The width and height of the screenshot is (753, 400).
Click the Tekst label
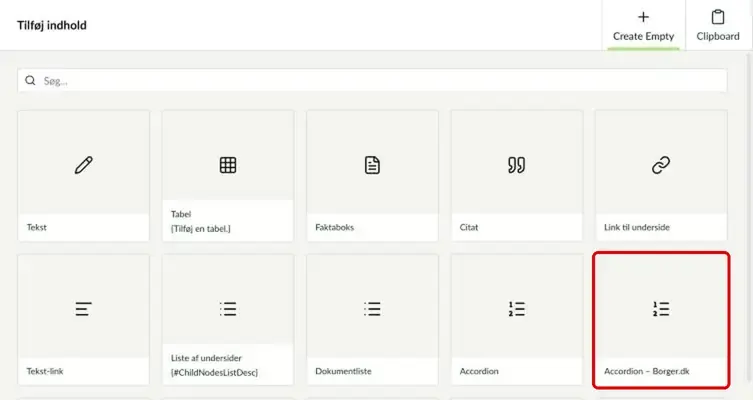tap(36, 227)
